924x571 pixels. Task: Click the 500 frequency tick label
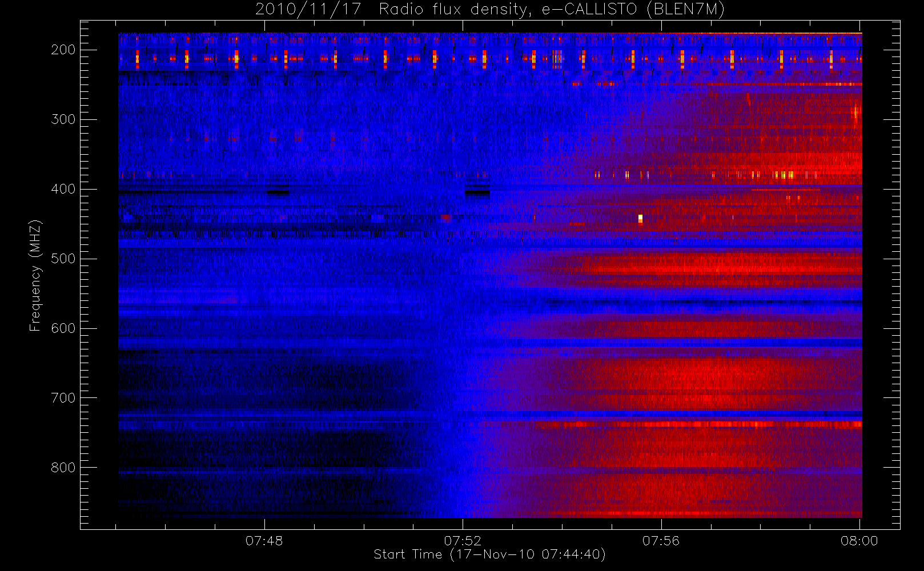click(63, 259)
